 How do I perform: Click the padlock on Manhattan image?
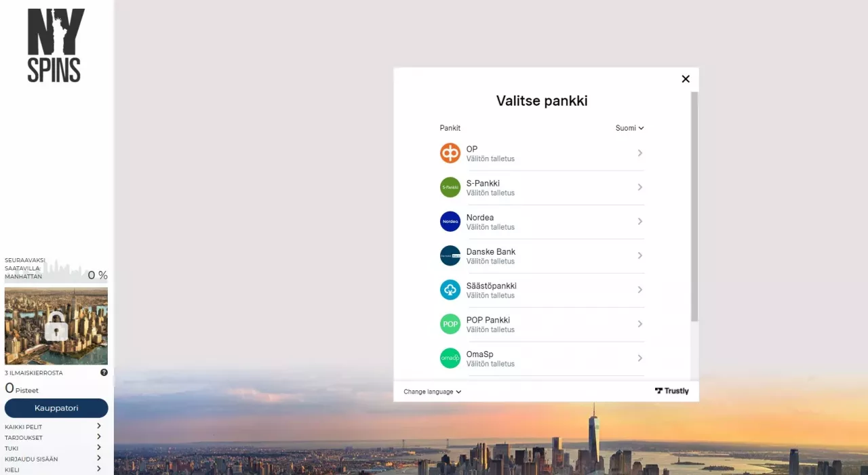pos(56,326)
